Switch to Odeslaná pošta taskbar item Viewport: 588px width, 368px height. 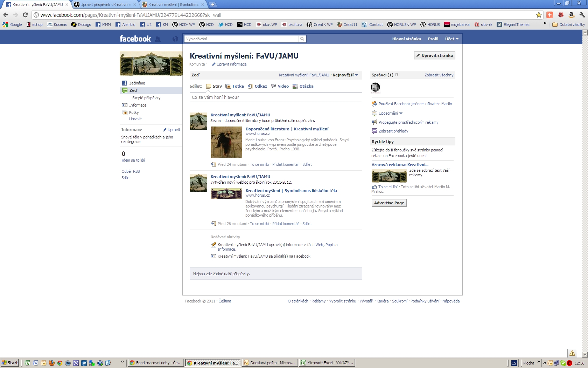click(x=270, y=363)
